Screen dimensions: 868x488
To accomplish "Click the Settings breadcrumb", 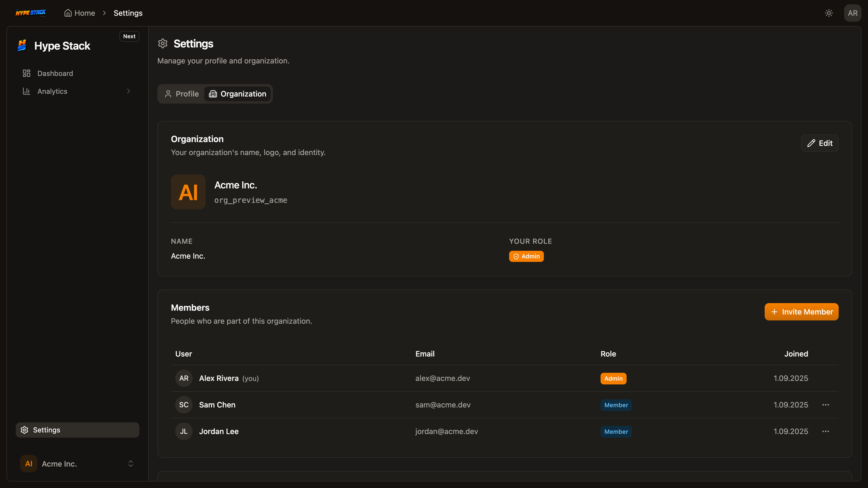I will pyautogui.click(x=128, y=13).
